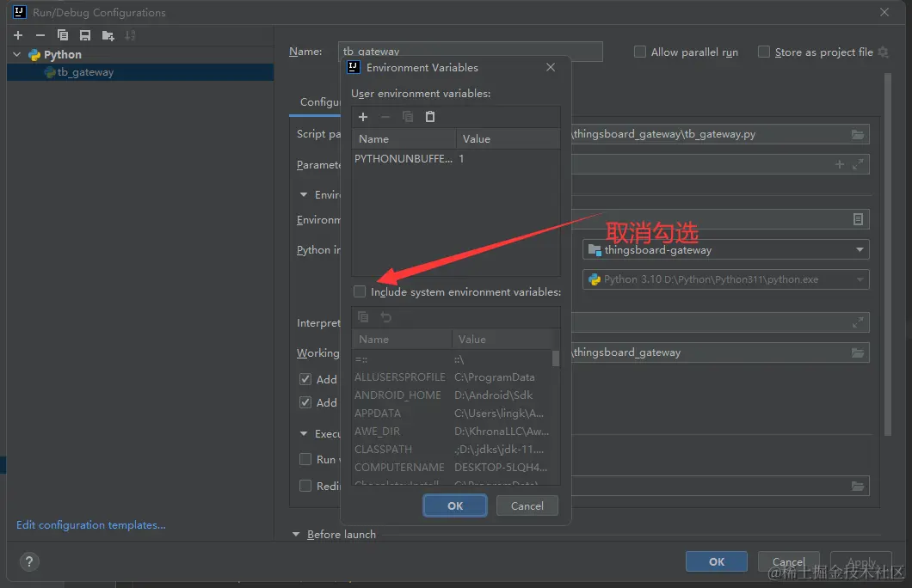Select tb_gateway configuration in tree
912x588 pixels.
140,72
